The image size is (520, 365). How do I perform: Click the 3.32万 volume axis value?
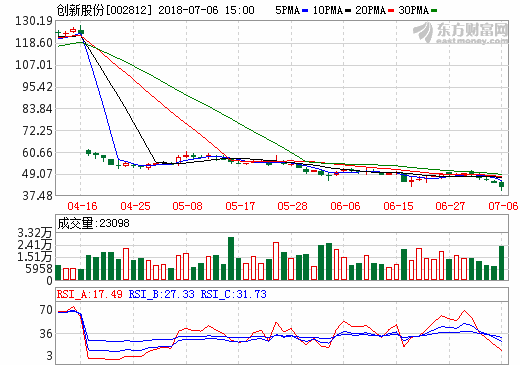(35, 233)
